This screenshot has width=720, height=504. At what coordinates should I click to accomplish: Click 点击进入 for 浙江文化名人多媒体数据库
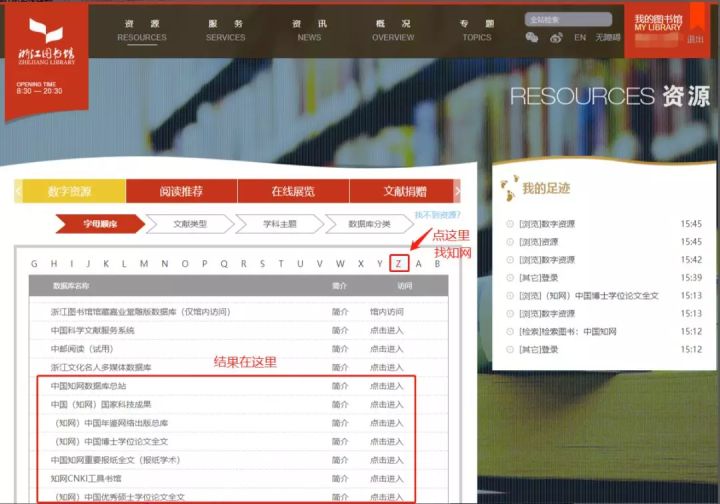387,367
